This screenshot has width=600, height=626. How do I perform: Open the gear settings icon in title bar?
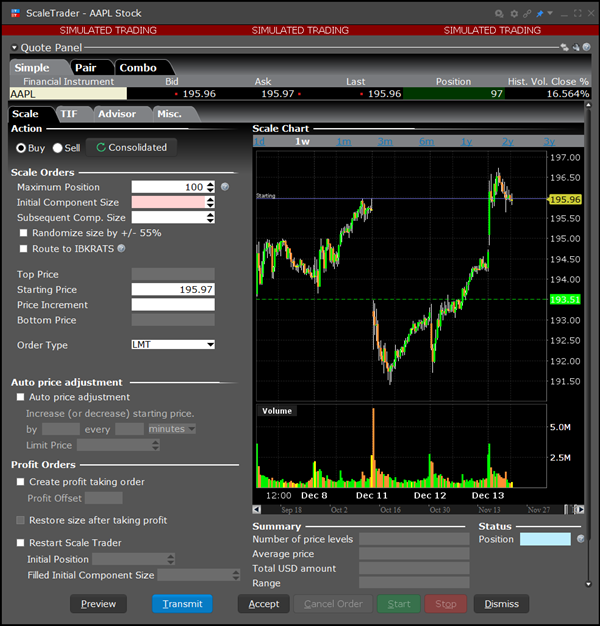[x=514, y=14]
